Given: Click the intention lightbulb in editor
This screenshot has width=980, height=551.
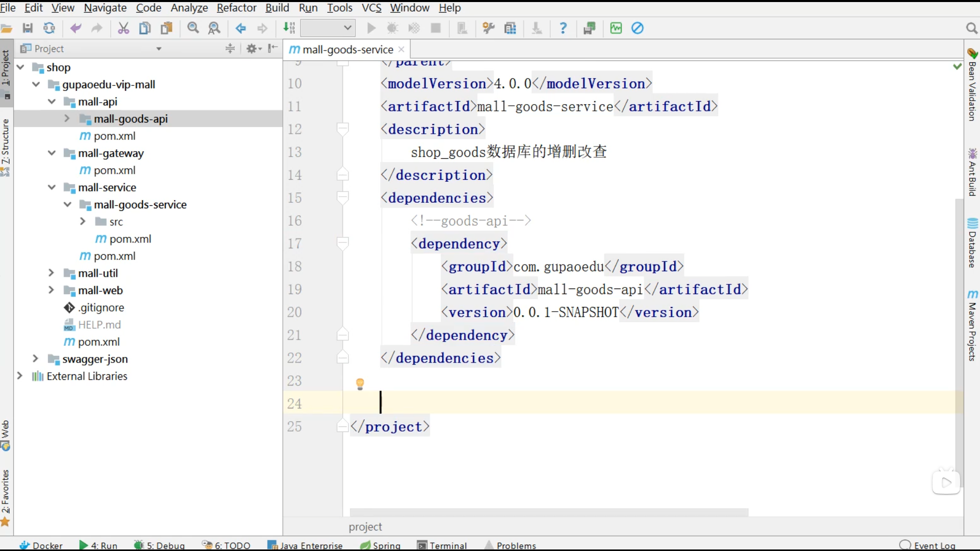Looking at the screenshot, I should [x=360, y=384].
